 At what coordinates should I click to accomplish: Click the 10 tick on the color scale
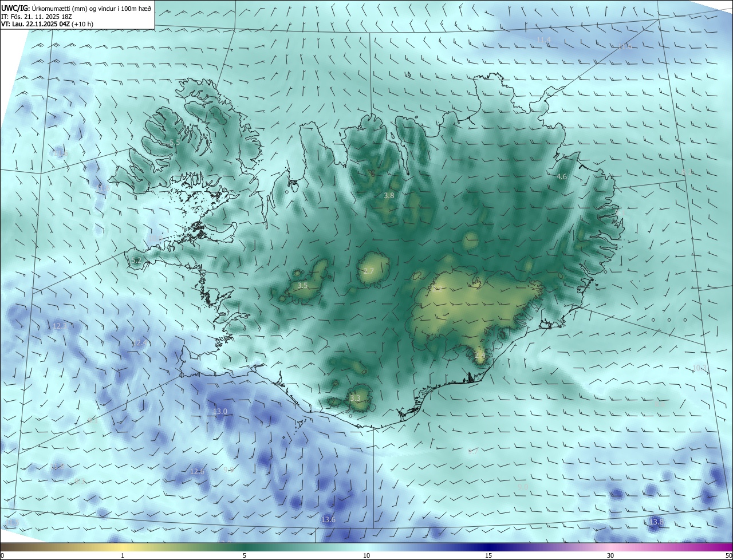(x=366, y=555)
